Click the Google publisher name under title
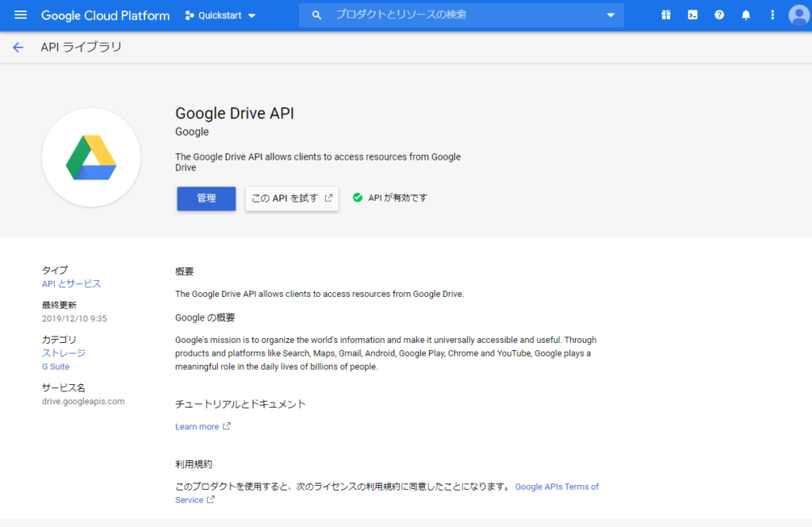 [x=192, y=132]
